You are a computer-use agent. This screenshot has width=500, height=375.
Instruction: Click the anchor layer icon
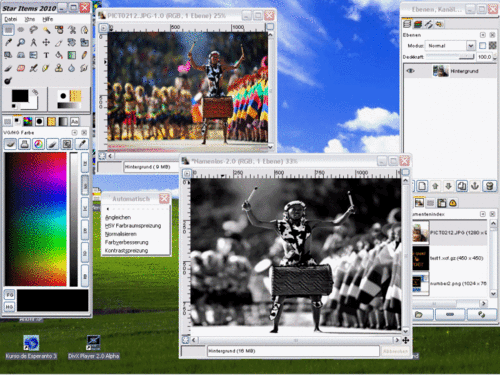coord(475,186)
